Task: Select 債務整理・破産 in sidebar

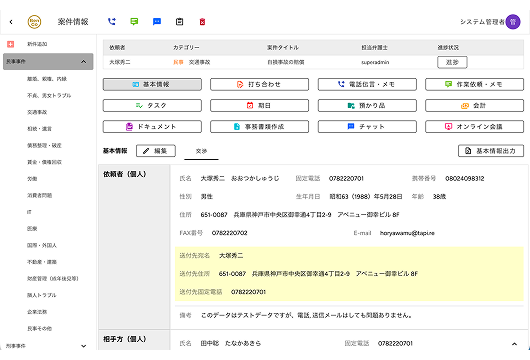Action: pos(44,145)
